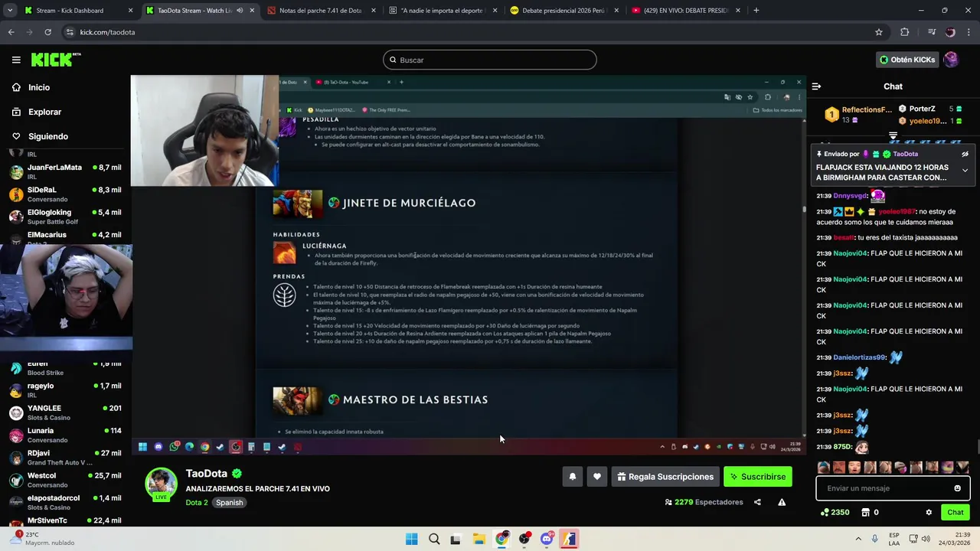Show hidden system tray icons
This screenshot has height=551, width=980.
click(858, 539)
